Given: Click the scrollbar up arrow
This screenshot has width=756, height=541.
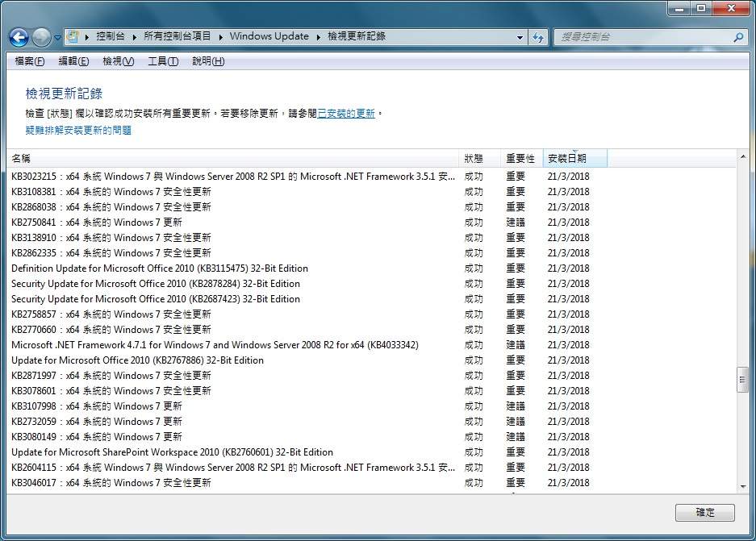Looking at the screenshot, I should [742, 156].
